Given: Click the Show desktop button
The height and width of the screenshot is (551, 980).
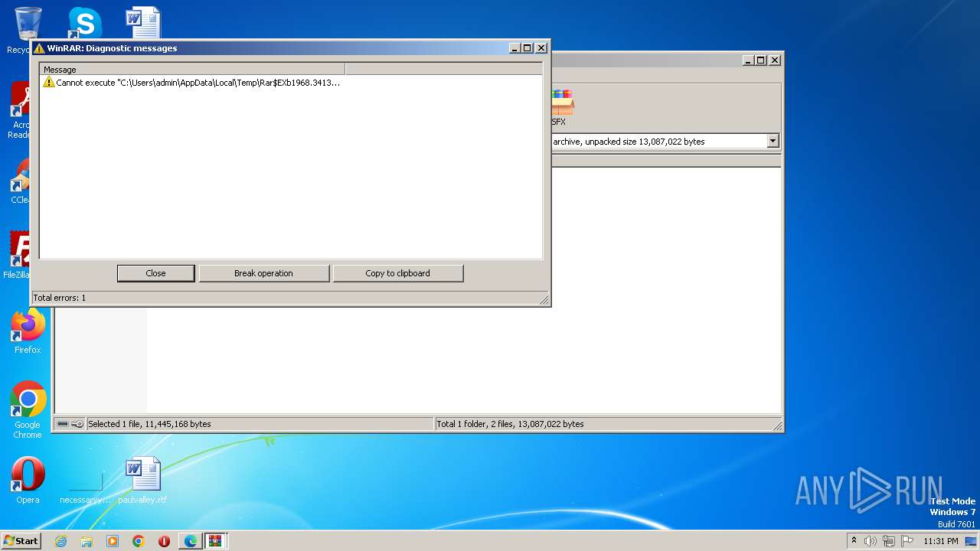Looking at the screenshot, I should point(972,541).
